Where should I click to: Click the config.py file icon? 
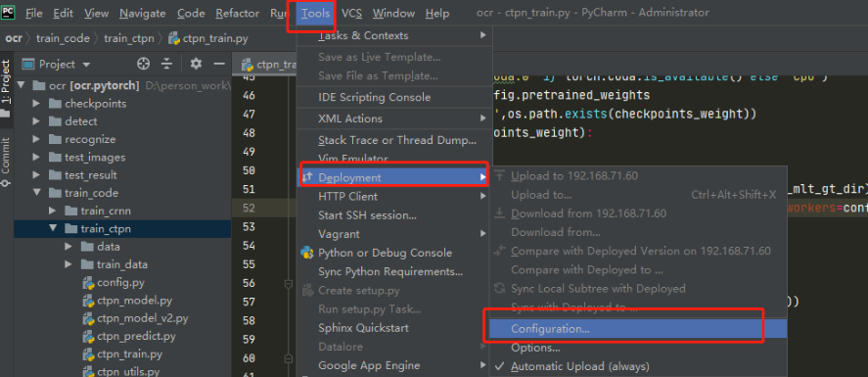88,283
